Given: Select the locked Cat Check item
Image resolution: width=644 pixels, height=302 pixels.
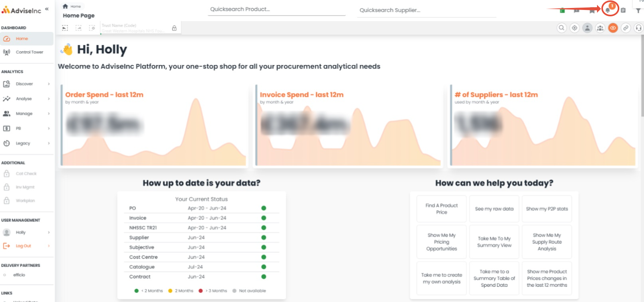Looking at the screenshot, I should coord(27,174).
